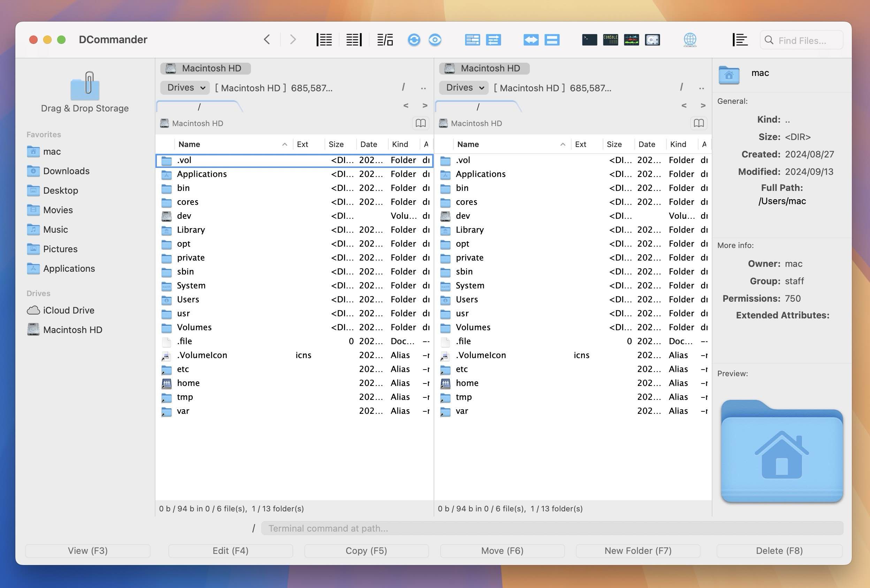This screenshot has width=870, height=588.
Task: Click the globe network connection icon
Action: (x=689, y=40)
